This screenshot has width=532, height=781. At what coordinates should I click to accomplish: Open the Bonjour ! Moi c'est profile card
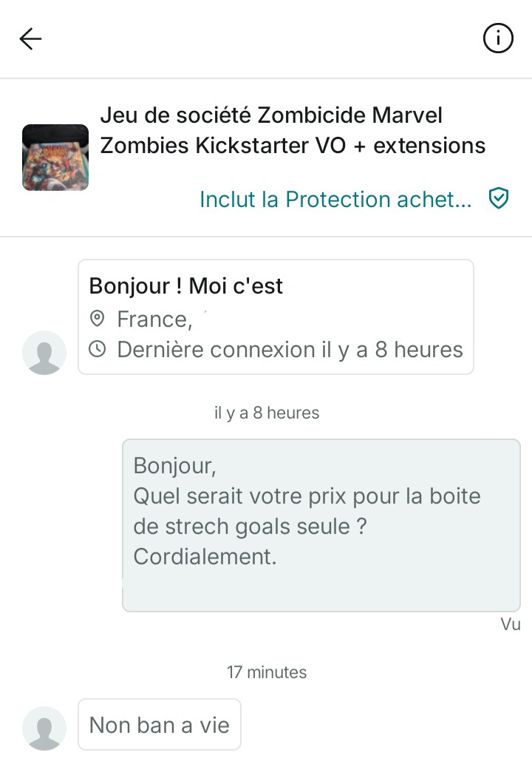[276, 317]
